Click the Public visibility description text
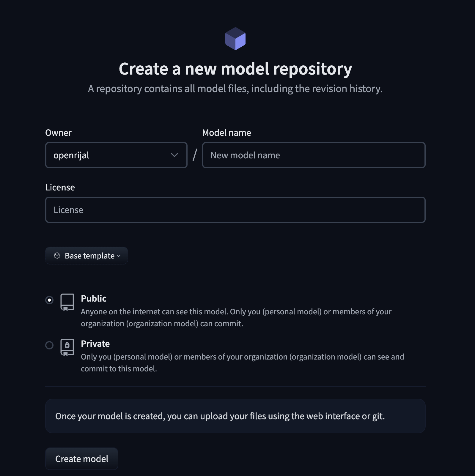The image size is (475, 476). (x=236, y=317)
